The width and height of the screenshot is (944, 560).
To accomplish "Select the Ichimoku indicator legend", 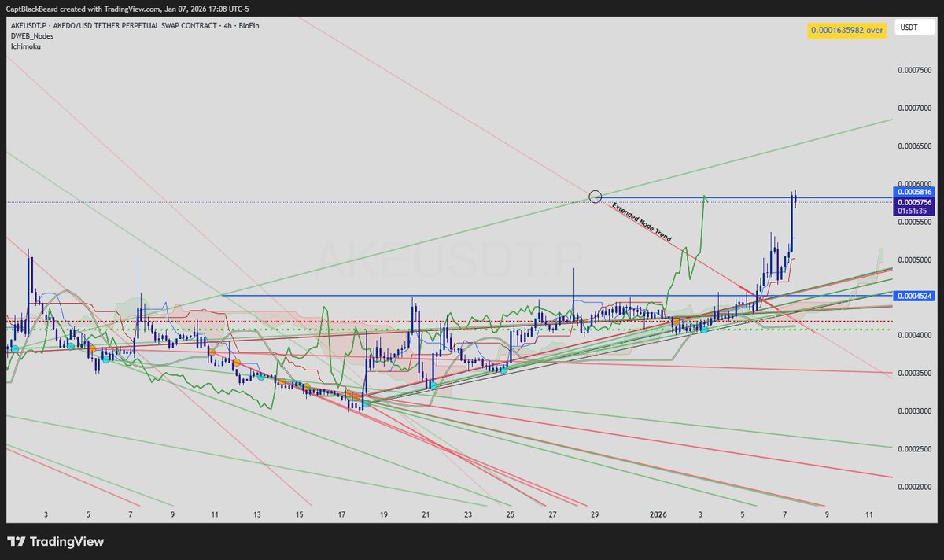I will tap(25, 46).
